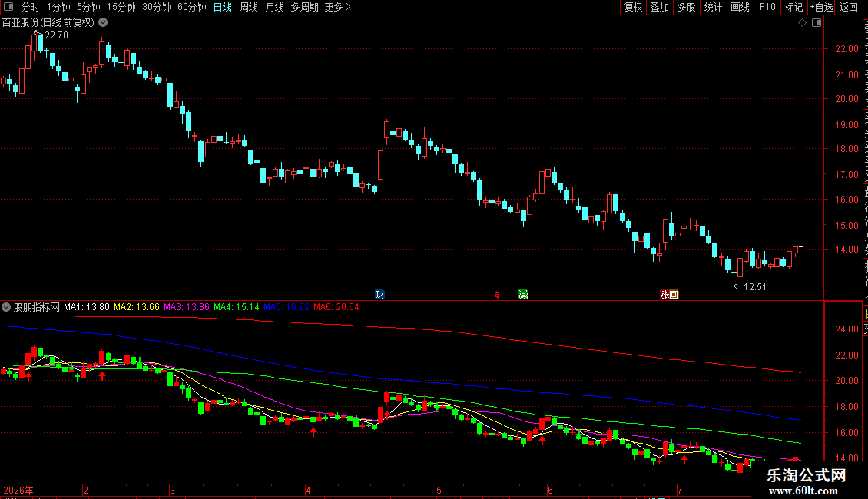Select the 30分钟 period tab
868x499 pixels.
[x=157, y=7]
